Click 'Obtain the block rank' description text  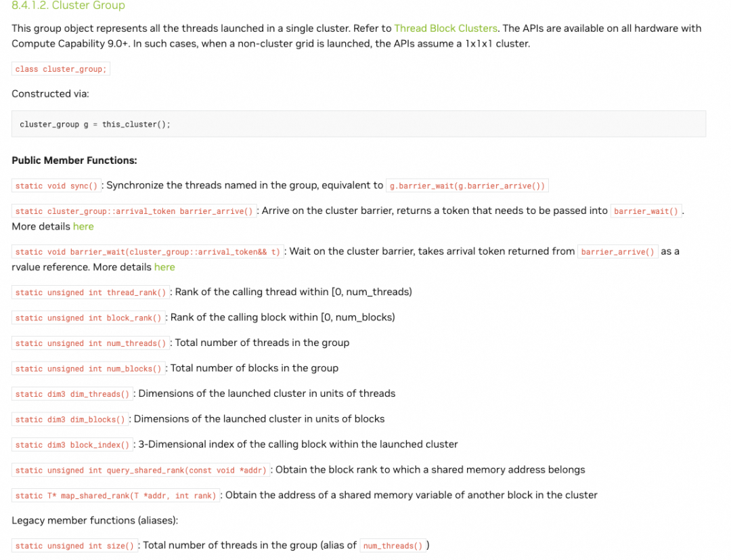point(430,469)
